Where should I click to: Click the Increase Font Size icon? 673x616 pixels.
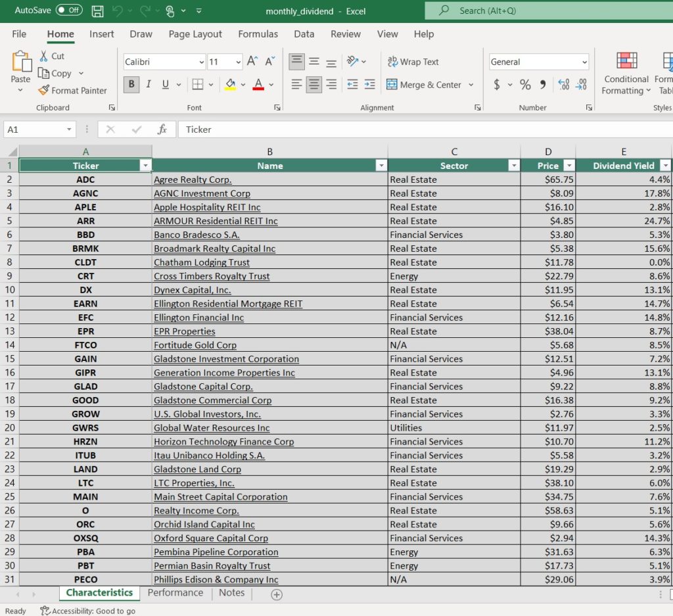252,62
